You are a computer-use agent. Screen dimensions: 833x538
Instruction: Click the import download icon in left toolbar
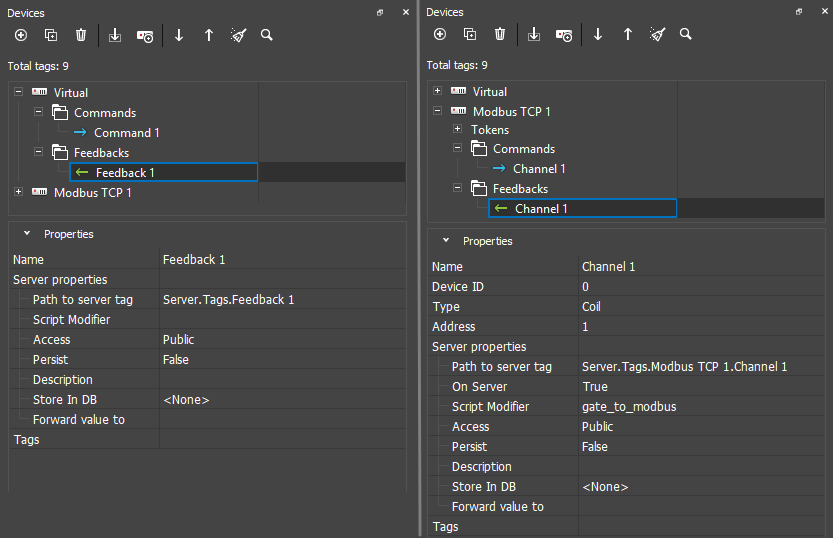pyautogui.click(x=115, y=35)
